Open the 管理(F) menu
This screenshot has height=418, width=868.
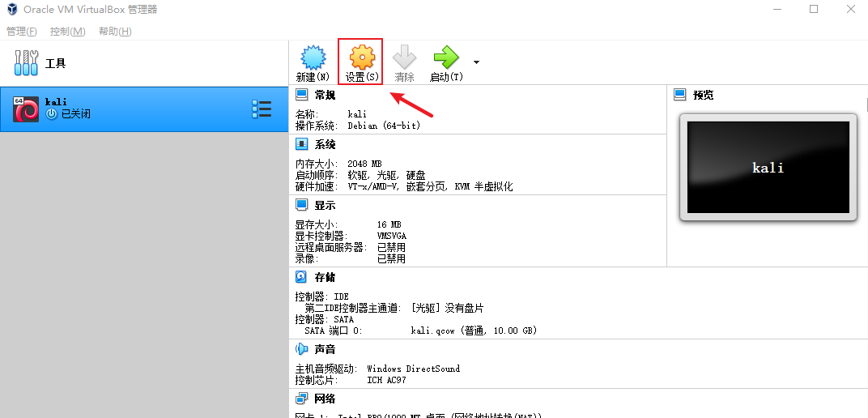[22, 32]
